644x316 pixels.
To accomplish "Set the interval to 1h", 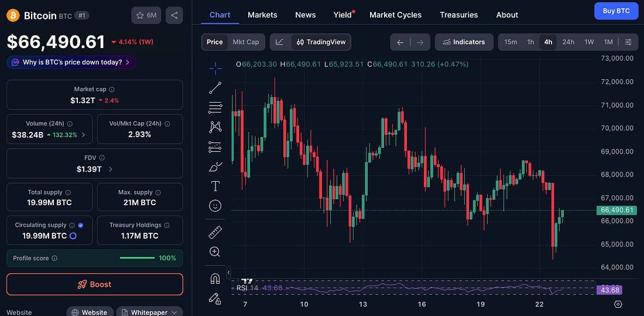I will (x=530, y=42).
